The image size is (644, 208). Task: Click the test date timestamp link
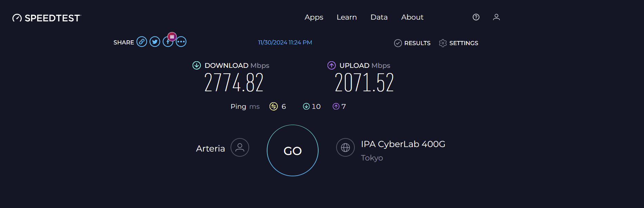click(x=285, y=42)
